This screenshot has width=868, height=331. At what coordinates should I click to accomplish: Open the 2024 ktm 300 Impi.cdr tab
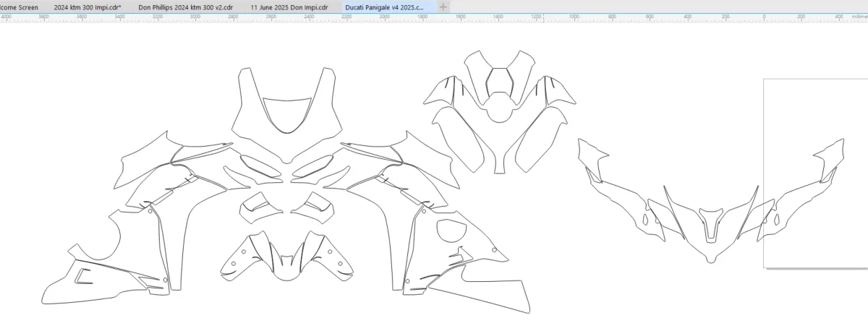click(x=87, y=7)
